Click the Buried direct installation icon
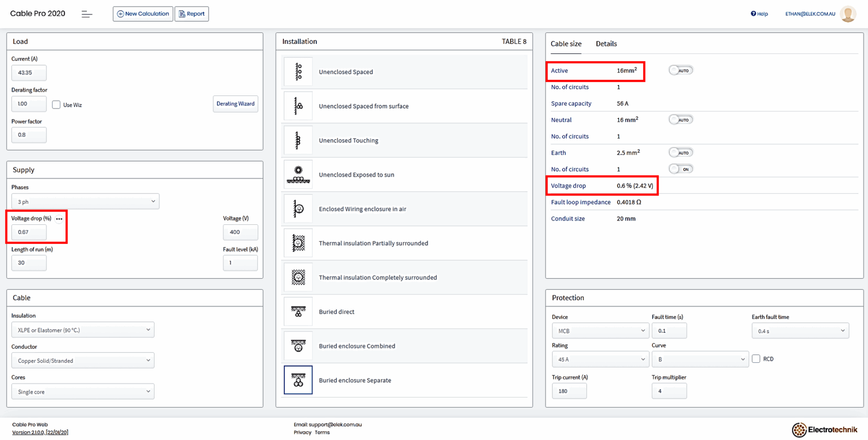Viewport: 868px width, 440px height. pyautogui.click(x=298, y=312)
